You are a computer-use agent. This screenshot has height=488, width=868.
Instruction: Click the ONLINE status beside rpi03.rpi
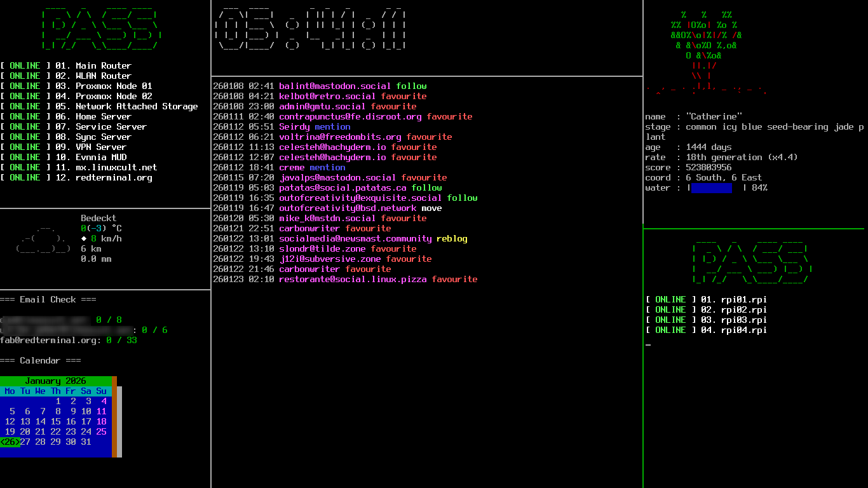670,320
